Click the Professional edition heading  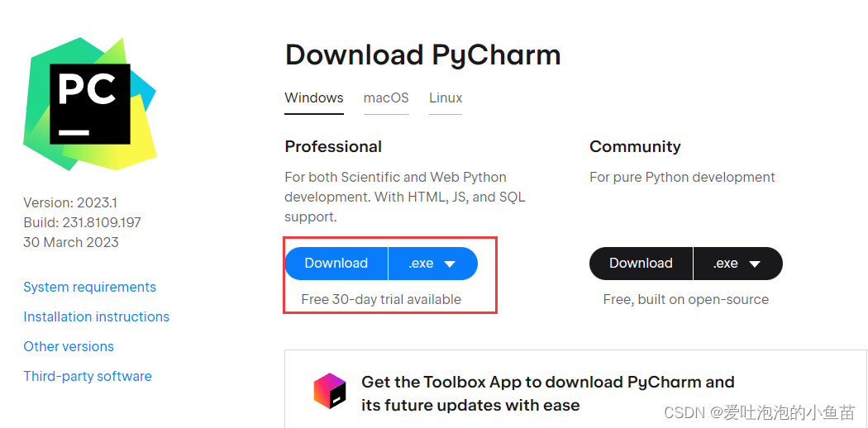[333, 146]
